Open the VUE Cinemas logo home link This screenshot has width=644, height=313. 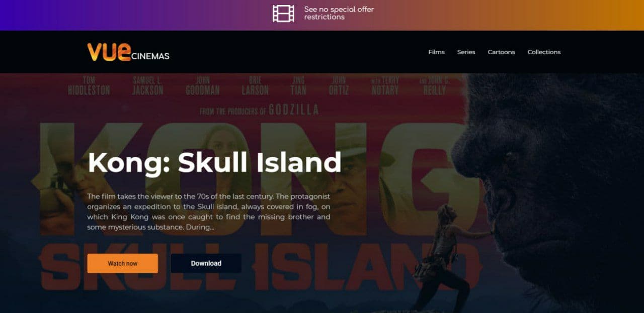(128, 52)
